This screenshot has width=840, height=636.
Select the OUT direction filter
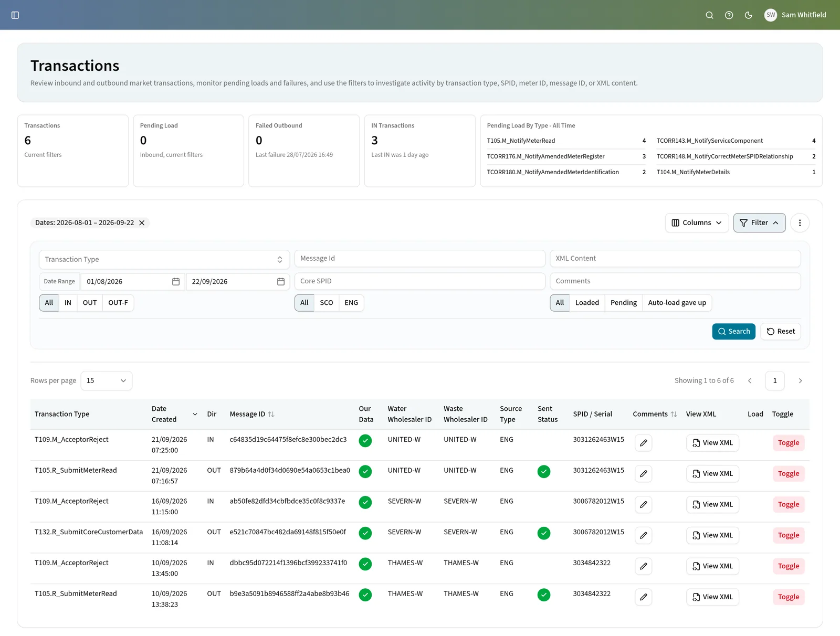point(90,303)
